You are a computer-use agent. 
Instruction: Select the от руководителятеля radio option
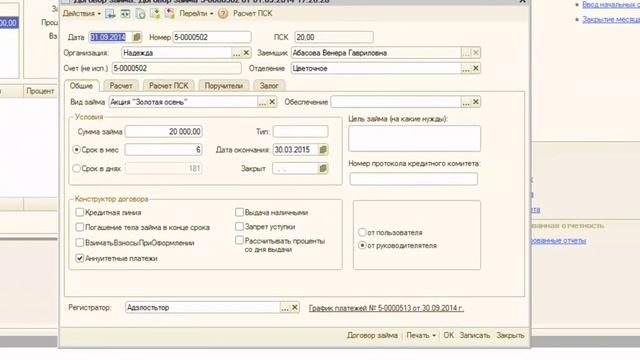click(362, 245)
